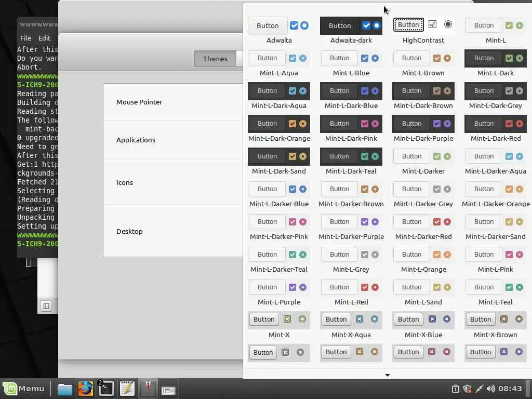Viewport: 532px width, 399px height.
Task: Select the Mint-L-Dark-Brown theme
Action: tap(423, 96)
